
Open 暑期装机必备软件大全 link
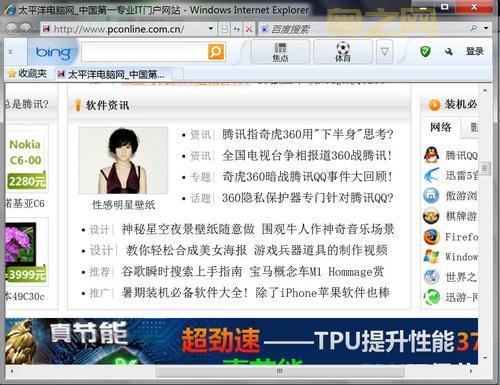[185, 293]
